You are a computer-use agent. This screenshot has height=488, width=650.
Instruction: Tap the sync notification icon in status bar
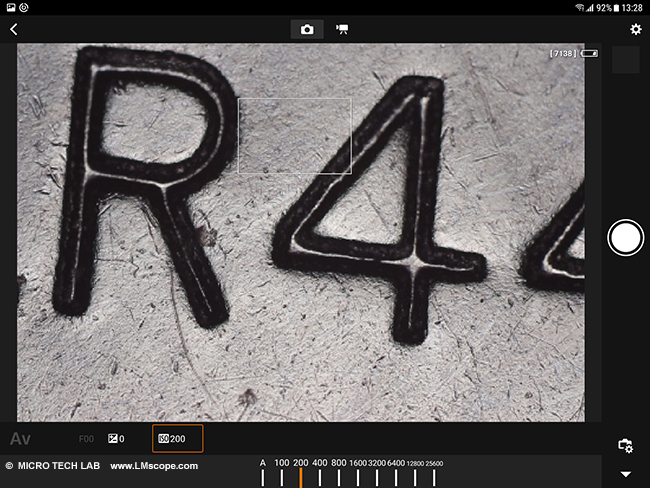[x=24, y=7]
